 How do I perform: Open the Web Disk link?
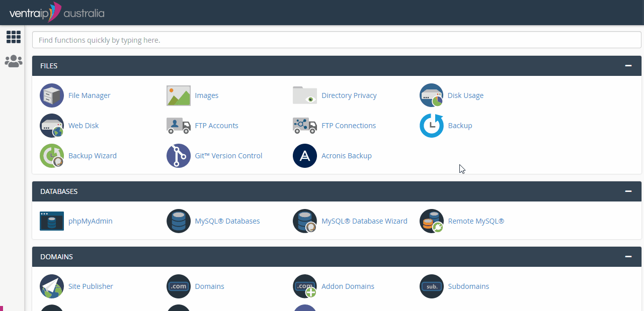point(84,126)
